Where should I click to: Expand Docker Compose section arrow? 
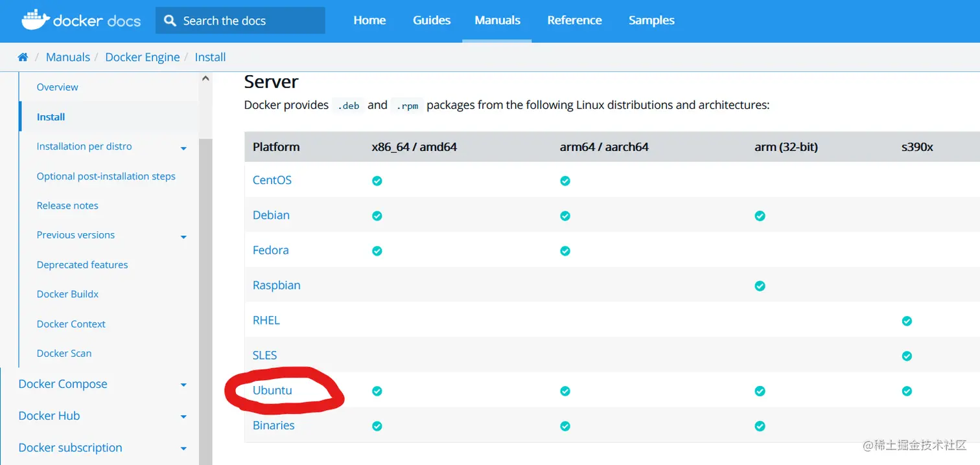pyautogui.click(x=183, y=385)
